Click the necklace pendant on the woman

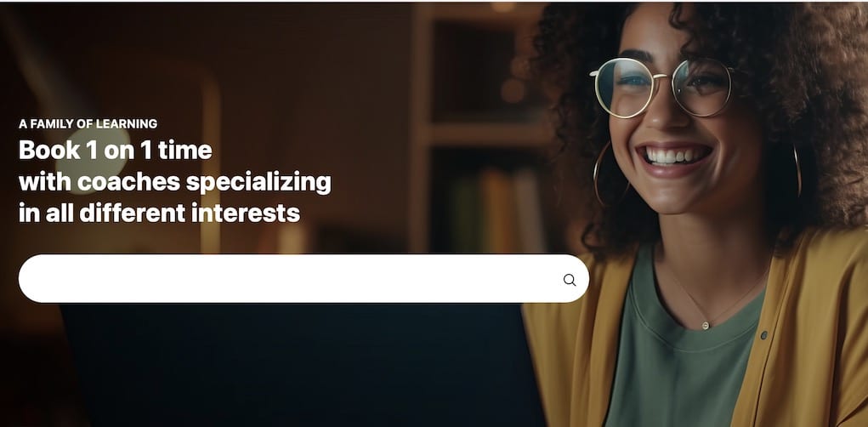pos(706,325)
